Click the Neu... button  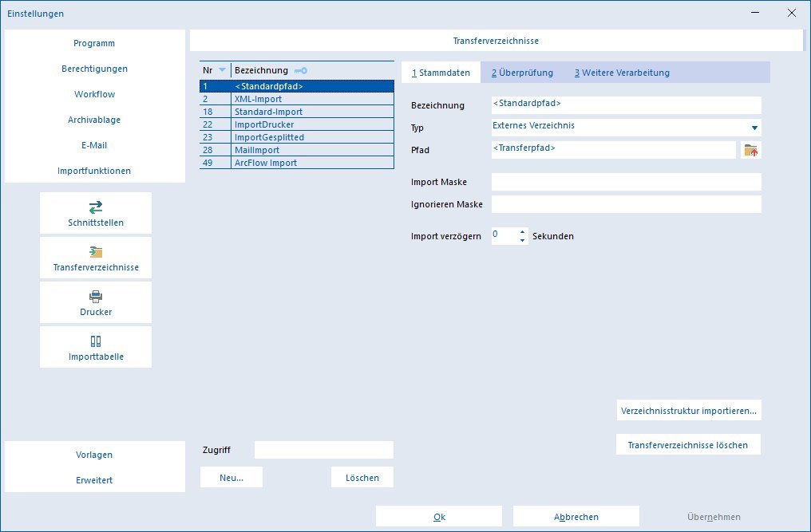[x=231, y=478]
